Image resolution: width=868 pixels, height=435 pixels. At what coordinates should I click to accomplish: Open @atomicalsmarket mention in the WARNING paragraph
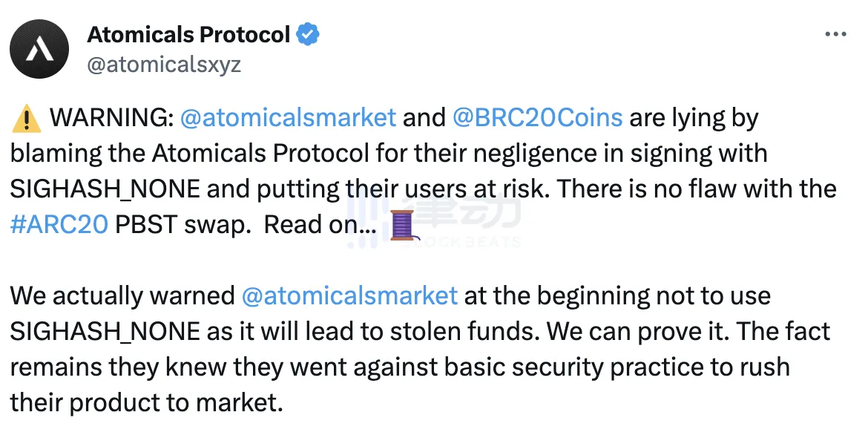pos(289,117)
